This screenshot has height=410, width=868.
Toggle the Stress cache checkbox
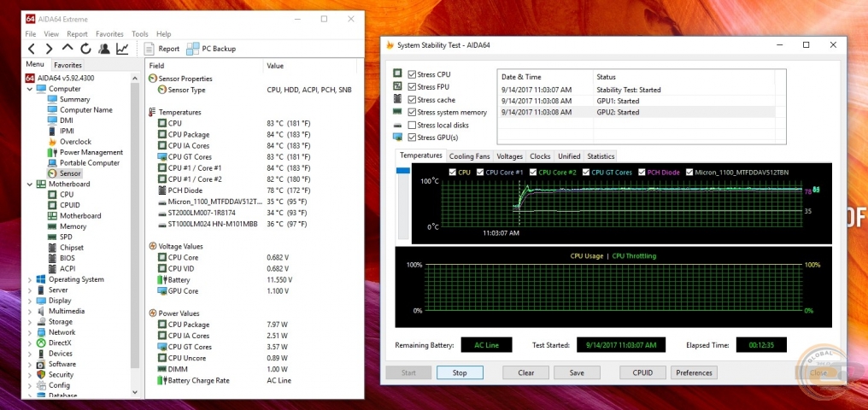412,100
